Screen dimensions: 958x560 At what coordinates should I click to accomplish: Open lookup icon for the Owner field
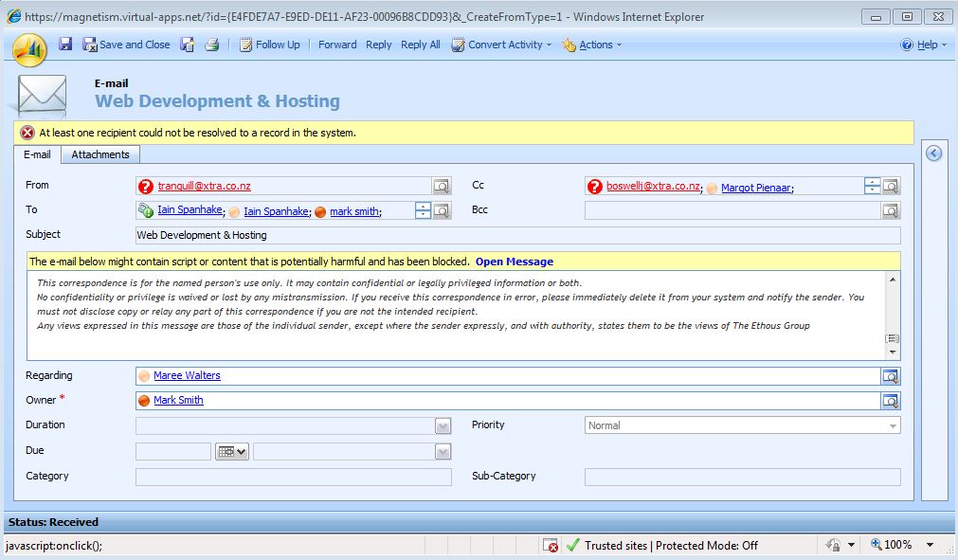[891, 401]
